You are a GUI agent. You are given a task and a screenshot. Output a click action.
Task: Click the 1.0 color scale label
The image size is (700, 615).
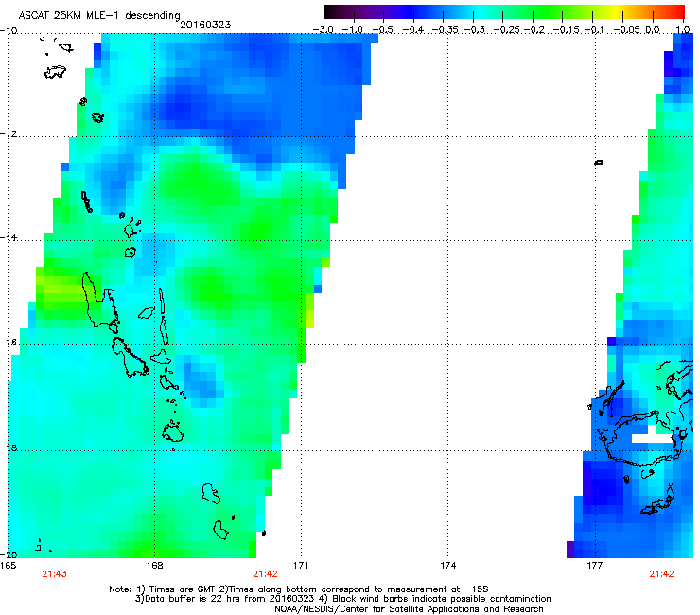(x=683, y=30)
